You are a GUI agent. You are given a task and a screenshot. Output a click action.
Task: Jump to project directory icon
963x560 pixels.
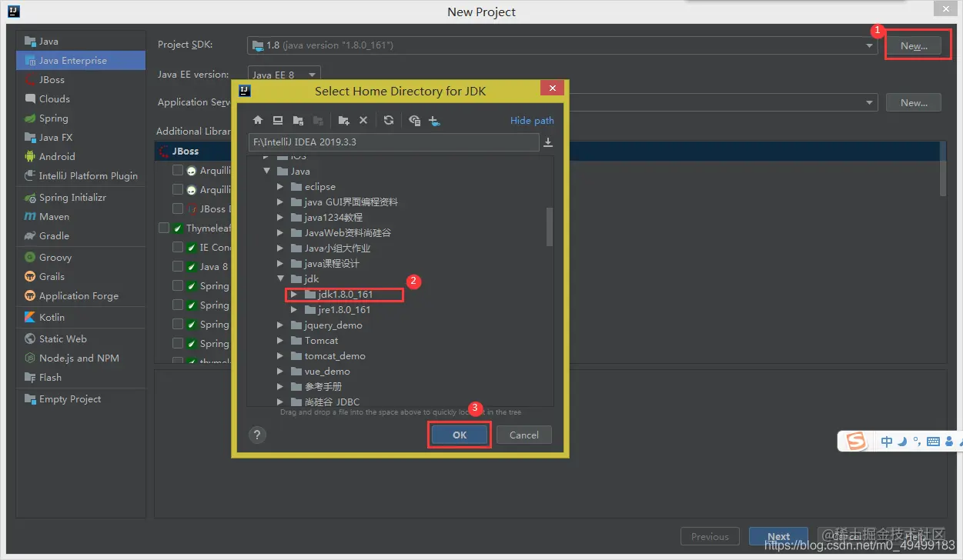[298, 121]
